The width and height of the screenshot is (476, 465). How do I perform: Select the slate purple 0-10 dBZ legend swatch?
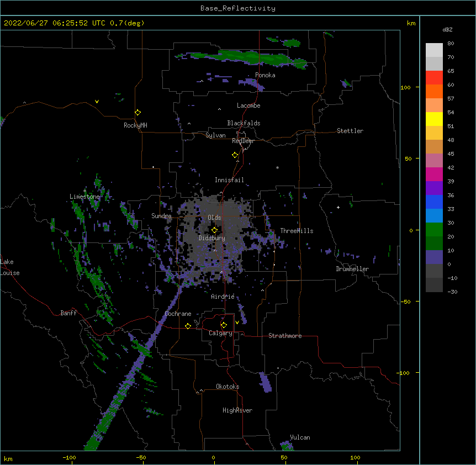tap(434, 257)
